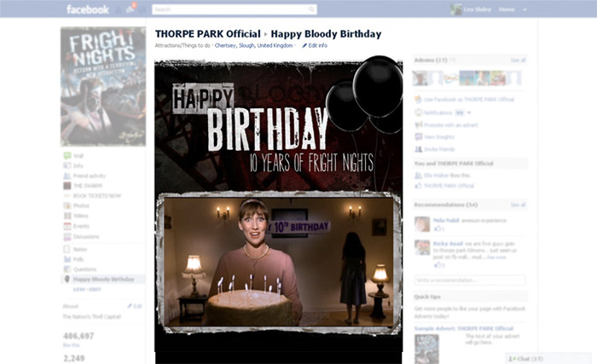Open THORPE PARK Official like link
597x364 pixels.
click(449, 186)
